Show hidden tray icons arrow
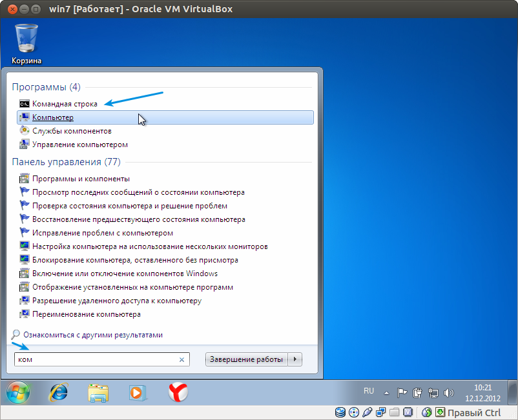The image size is (518, 420). pyautogui.click(x=386, y=393)
